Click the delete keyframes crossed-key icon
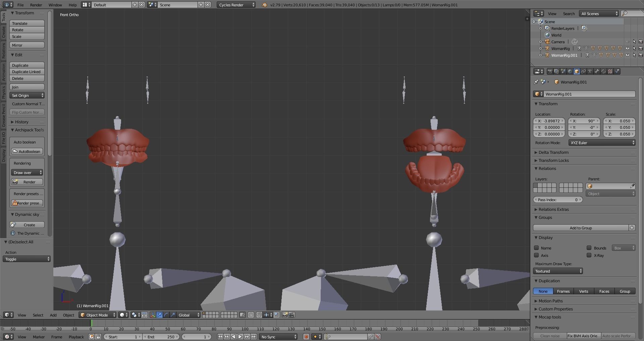Image resolution: width=644 pixels, height=341 pixels. pos(377,337)
